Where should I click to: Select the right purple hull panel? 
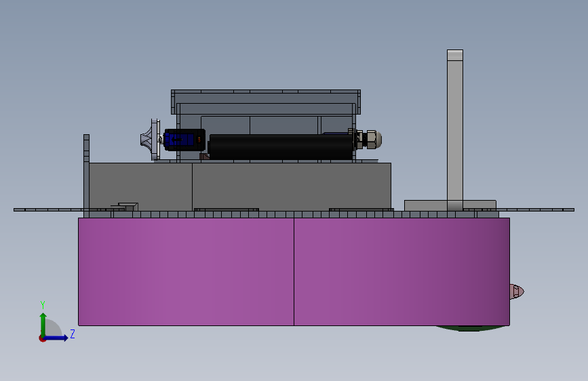point(401,271)
